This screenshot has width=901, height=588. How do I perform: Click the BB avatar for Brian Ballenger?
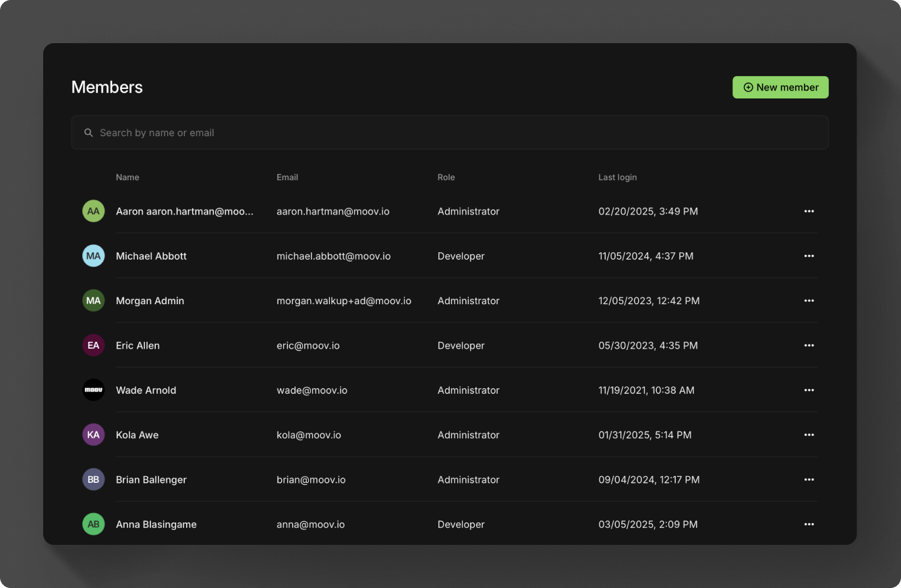click(x=93, y=479)
